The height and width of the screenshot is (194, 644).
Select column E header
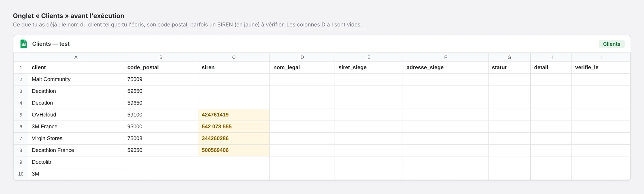[369, 57]
